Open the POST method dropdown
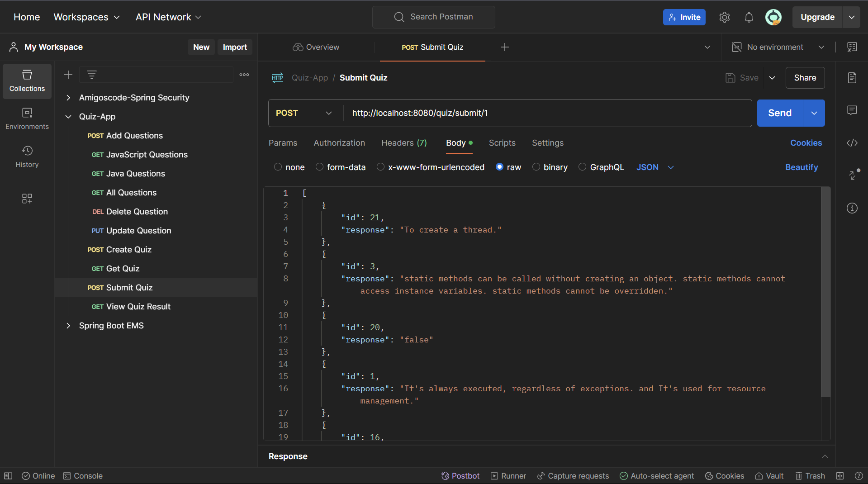Image resolution: width=868 pixels, height=484 pixels. point(304,113)
